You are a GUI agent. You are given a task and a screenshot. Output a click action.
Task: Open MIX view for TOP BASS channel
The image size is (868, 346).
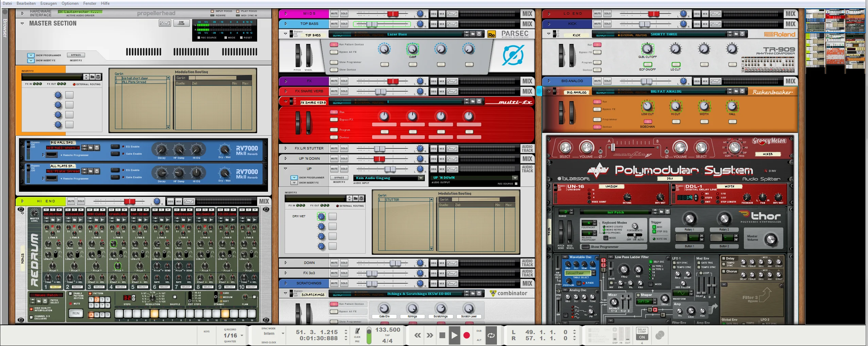tap(442, 24)
